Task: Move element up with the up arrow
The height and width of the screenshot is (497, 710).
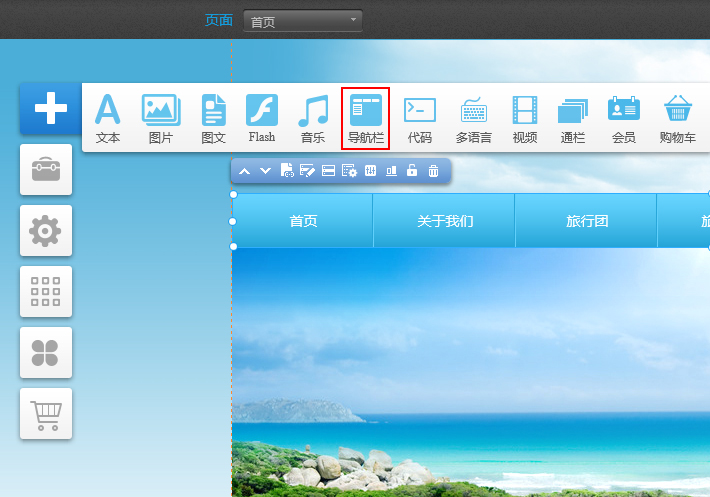Action: 244,171
